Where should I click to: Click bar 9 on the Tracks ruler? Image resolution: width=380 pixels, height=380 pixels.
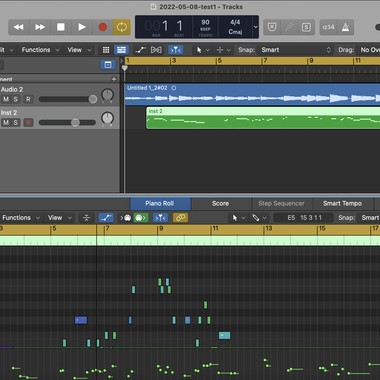(310, 61)
